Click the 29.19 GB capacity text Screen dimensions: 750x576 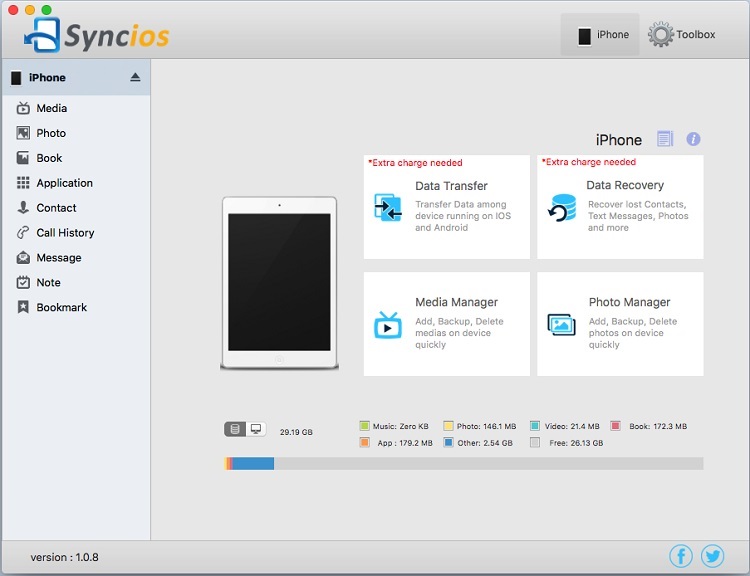pos(296,432)
